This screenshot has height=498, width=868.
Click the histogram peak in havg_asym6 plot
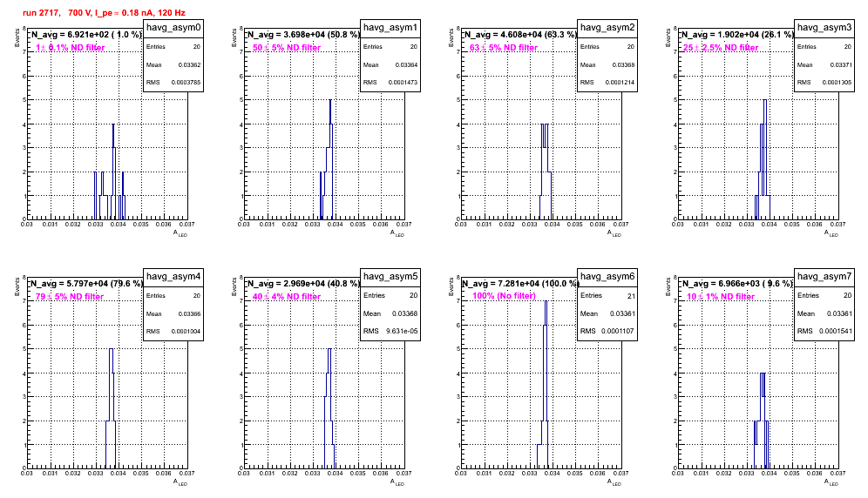546,301
